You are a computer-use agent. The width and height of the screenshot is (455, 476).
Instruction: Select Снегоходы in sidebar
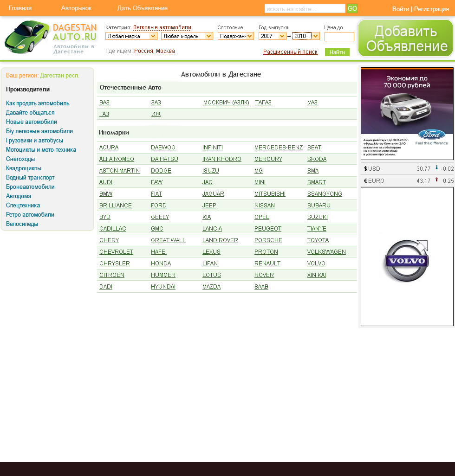coord(20,159)
